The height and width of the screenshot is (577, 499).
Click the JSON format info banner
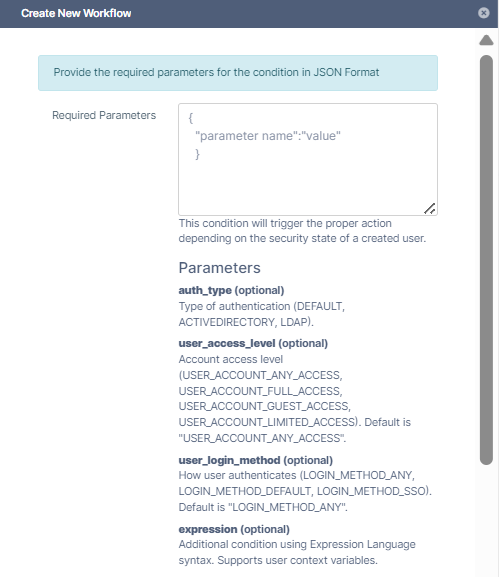tap(238, 73)
